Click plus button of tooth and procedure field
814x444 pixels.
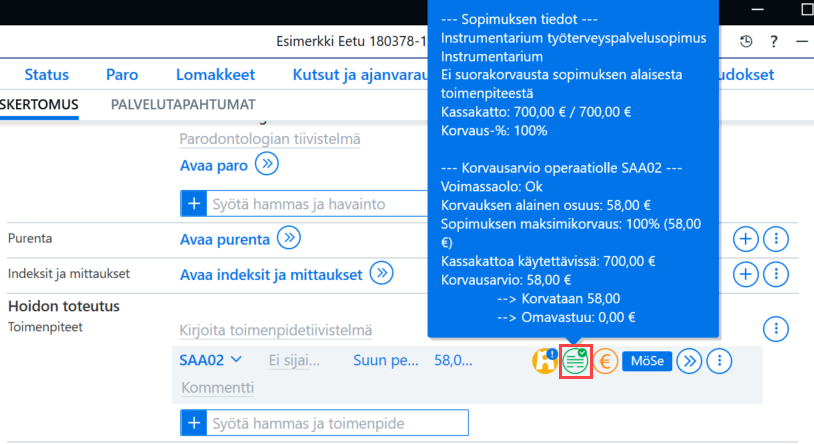tap(194, 423)
